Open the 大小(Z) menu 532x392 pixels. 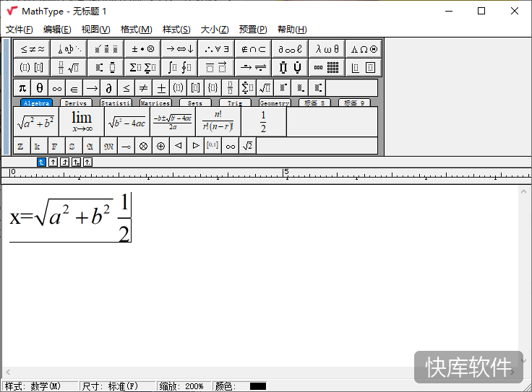coord(215,30)
